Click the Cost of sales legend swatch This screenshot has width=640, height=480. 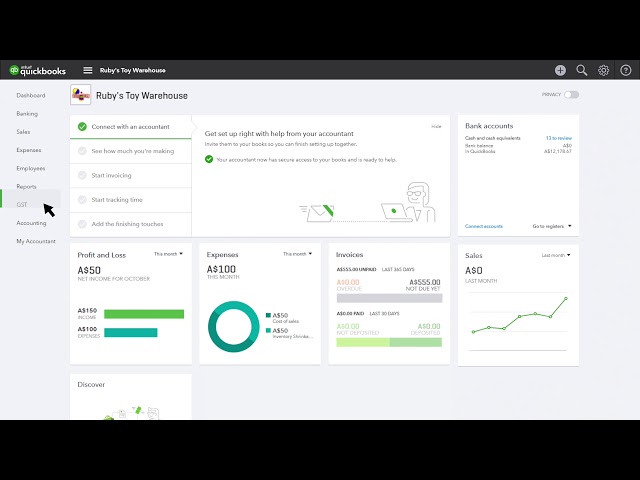pyautogui.click(x=268, y=315)
